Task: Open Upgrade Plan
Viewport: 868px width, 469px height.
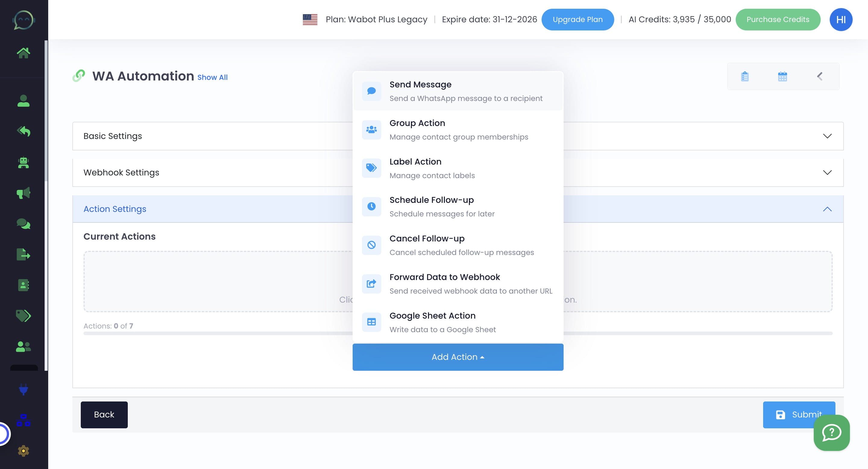Action: click(x=577, y=19)
